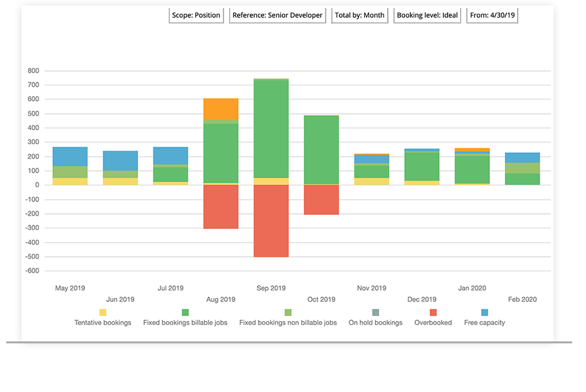Click the orange segment on the Aug 2019 bar
Screen dimensions: 586x392
(221, 108)
